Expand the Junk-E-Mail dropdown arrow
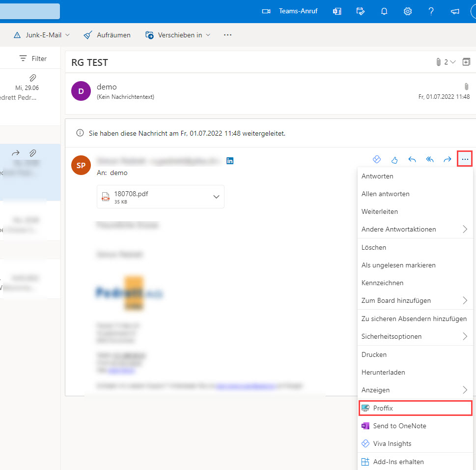Image resolution: width=476 pixels, height=470 pixels. [67, 35]
